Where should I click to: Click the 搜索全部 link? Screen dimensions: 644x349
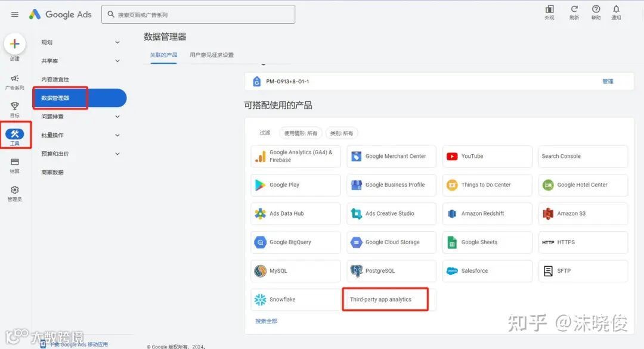(x=266, y=321)
